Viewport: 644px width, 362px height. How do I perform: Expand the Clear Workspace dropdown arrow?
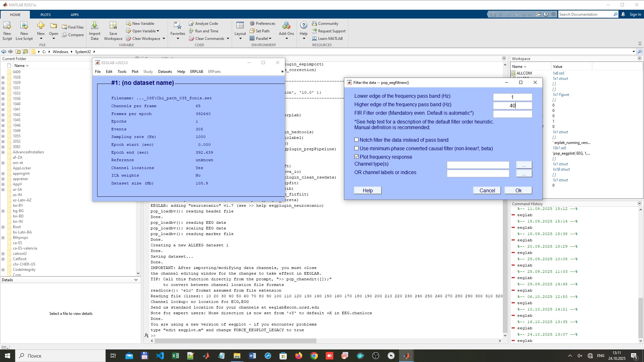point(164,39)
